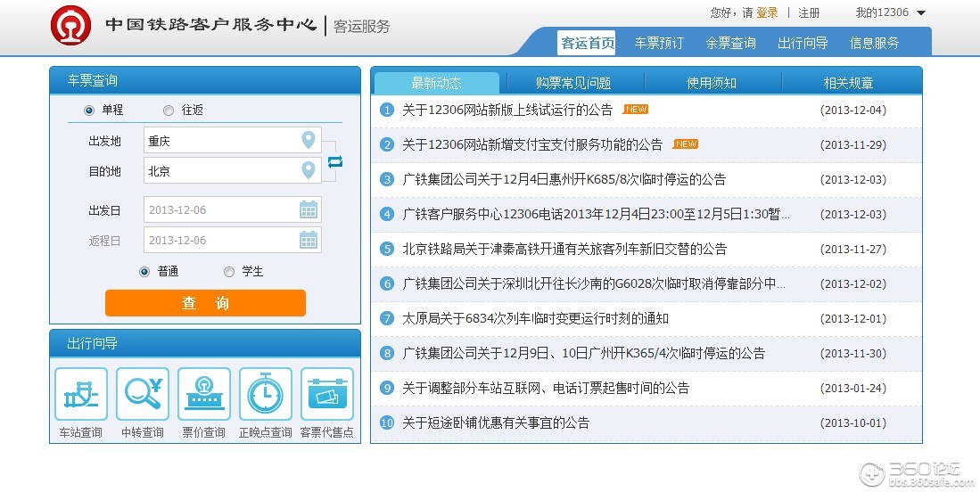Screen dimensions: 980x492
Task: Swap departure and destination stations
Action: [335, 161]
